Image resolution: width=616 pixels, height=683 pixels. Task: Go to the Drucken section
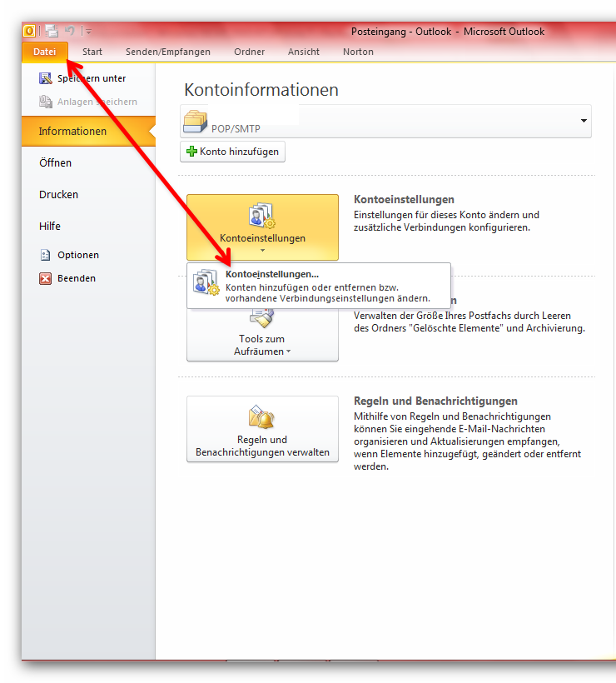[x=59, y=195]
